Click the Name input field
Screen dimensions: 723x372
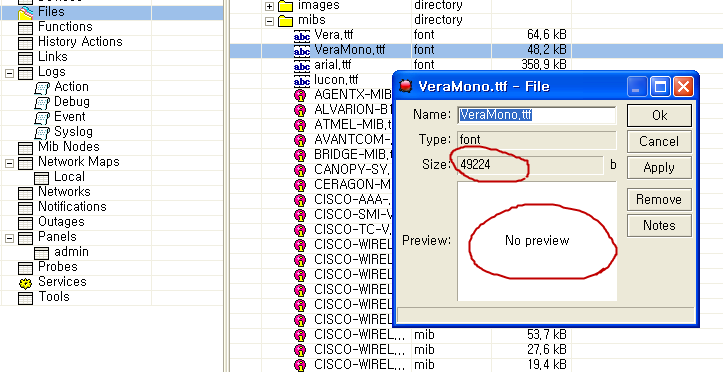537,115
